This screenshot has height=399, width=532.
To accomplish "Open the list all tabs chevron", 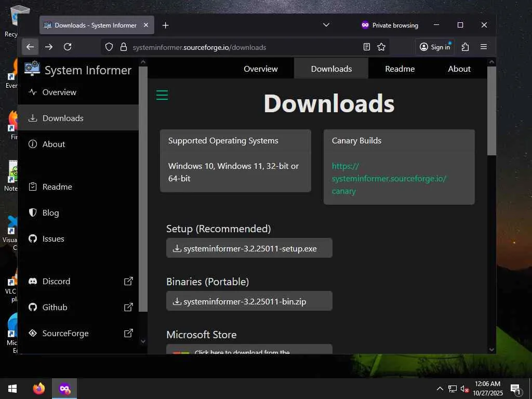I will [326, 25].
